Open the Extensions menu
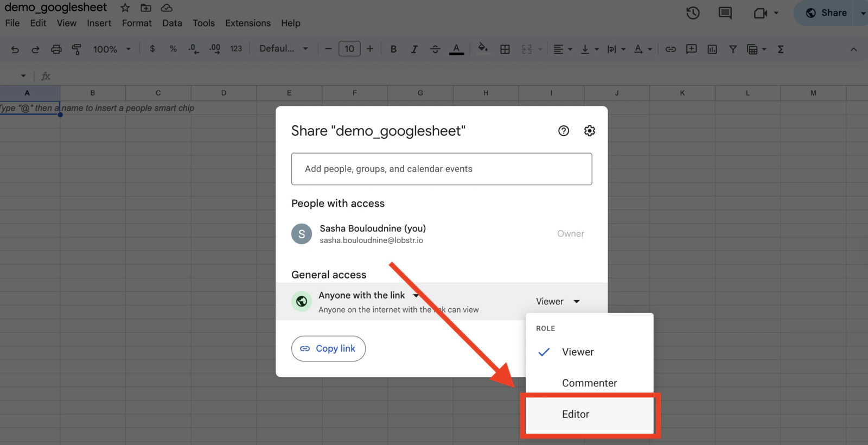The image size is (868, 445). click(248, 23)
